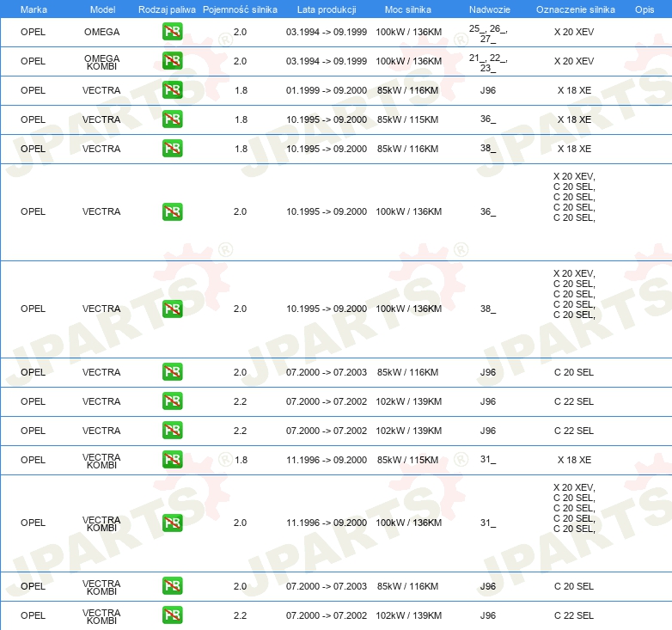Click the fuel icon in the Omega Kombi row
672x630 pixels.
[x=172, y=62]
